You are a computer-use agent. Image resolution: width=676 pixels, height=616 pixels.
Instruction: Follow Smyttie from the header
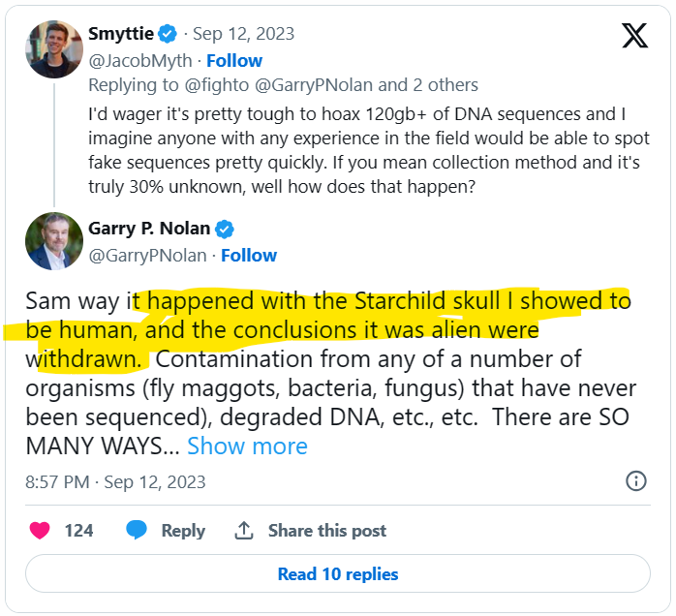pyautogui.click(x=234, y=60)
